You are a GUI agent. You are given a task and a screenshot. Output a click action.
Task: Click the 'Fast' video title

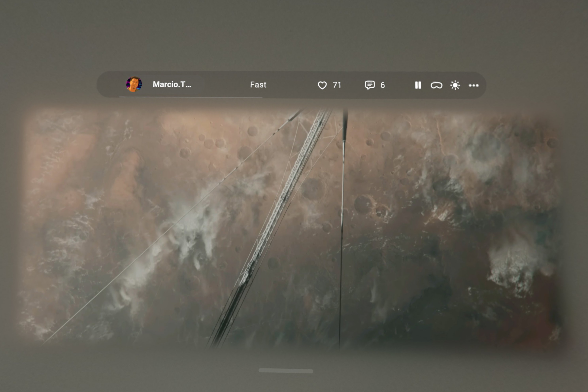tap(258, 85)
